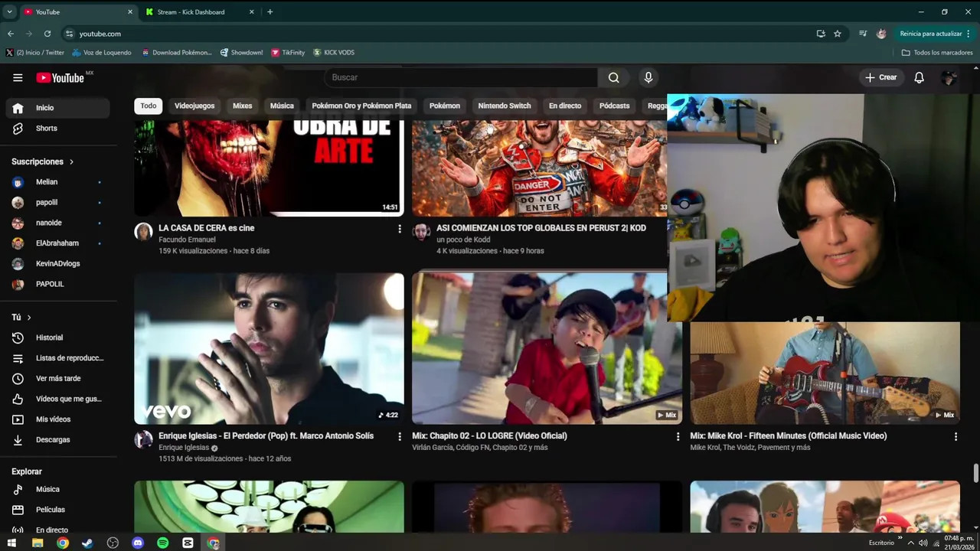Click the page vertical scrollbar thumb
980x551 pixels.
coord(975,473)
